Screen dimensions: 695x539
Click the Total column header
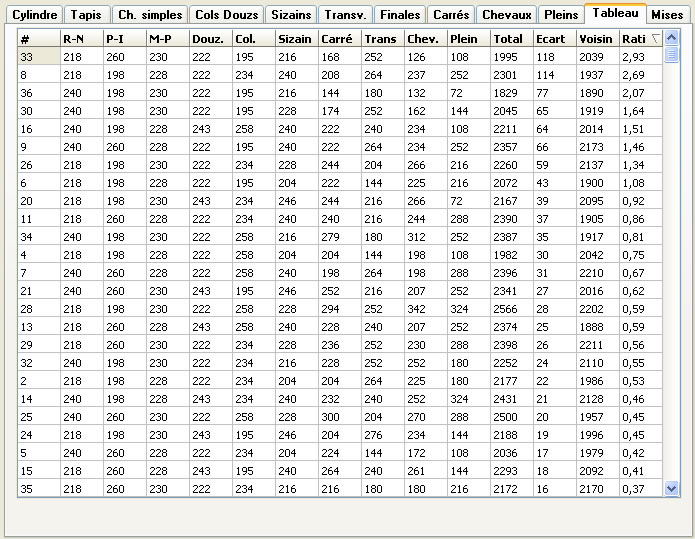[510, 38]
